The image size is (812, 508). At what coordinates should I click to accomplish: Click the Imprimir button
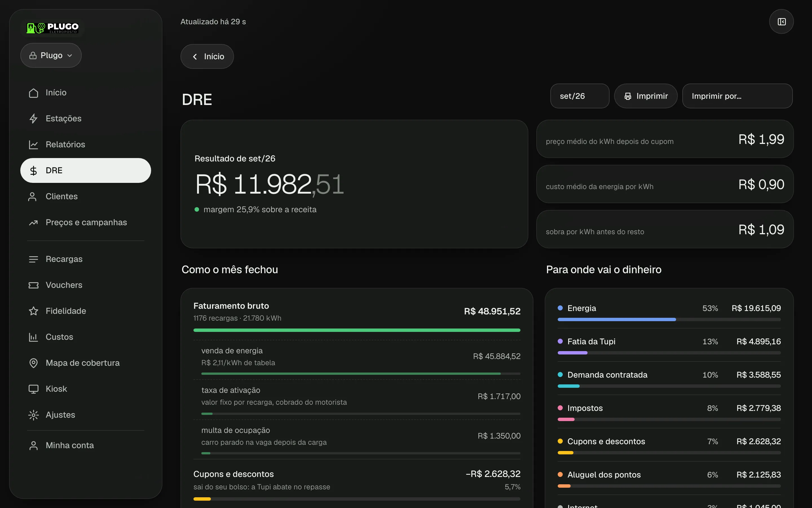[646, 96]
